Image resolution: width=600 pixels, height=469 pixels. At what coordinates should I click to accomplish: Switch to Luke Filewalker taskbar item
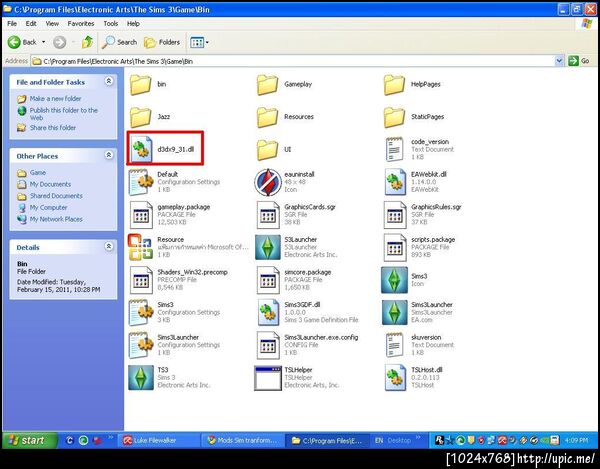pyautogui.click(x=158, y=441)
